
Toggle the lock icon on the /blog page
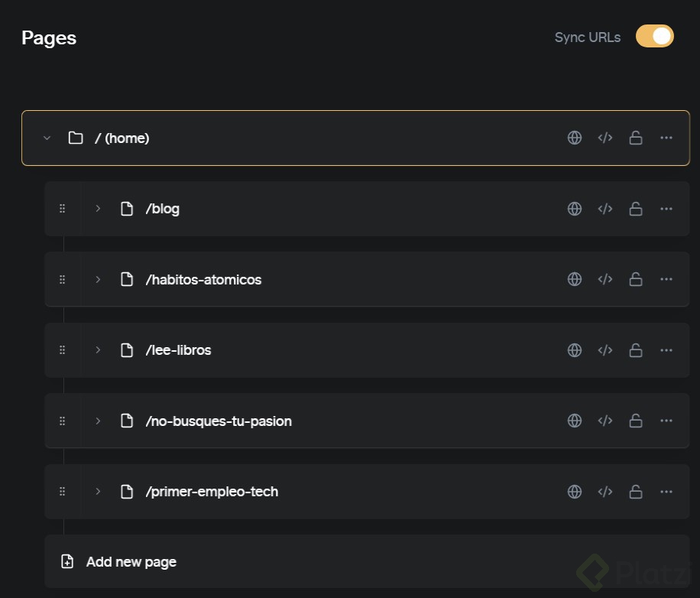[x=636, y=209]
